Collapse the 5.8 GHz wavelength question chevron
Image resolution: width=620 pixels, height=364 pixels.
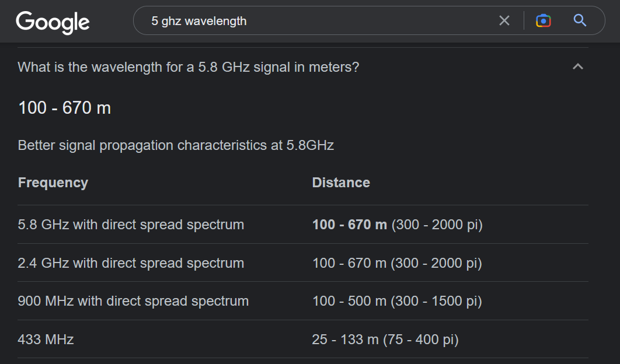(578, 66)
